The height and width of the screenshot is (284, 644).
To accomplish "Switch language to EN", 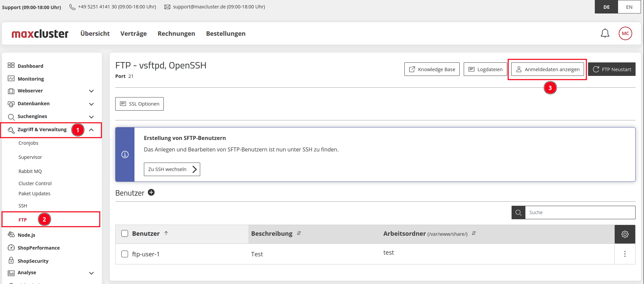I will click(629, 7).
